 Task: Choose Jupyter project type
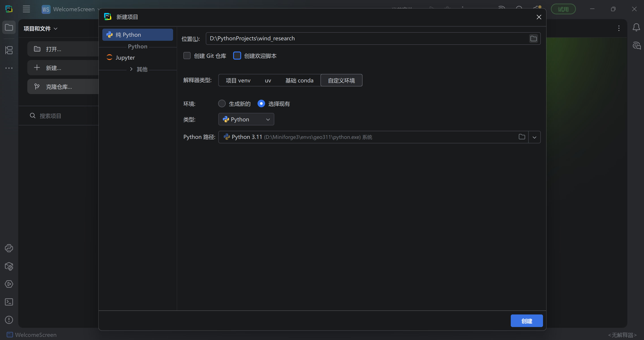[x=137, y=58]
